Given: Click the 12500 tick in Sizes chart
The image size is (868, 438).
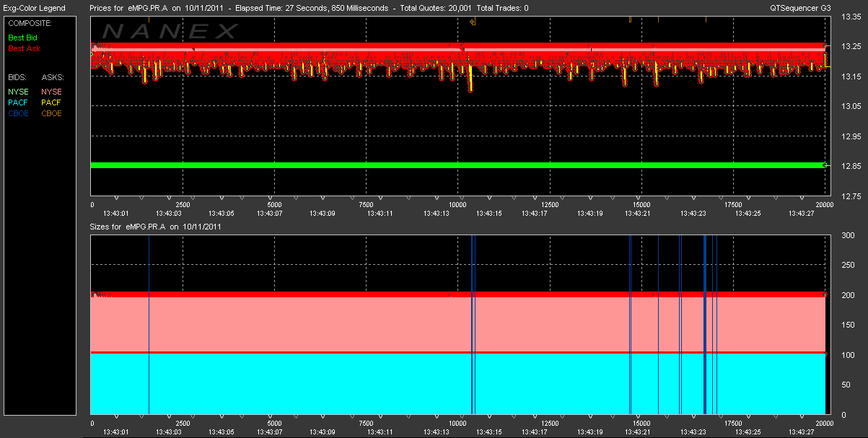Looking at the screenshot, I should pos(551,424).
